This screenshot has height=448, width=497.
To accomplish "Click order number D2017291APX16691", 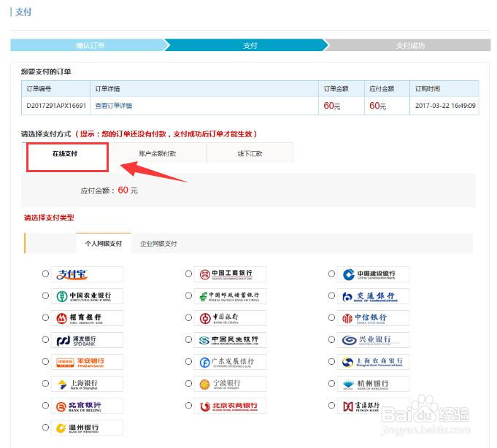I will pyautogui.click(x=56, y=106).
